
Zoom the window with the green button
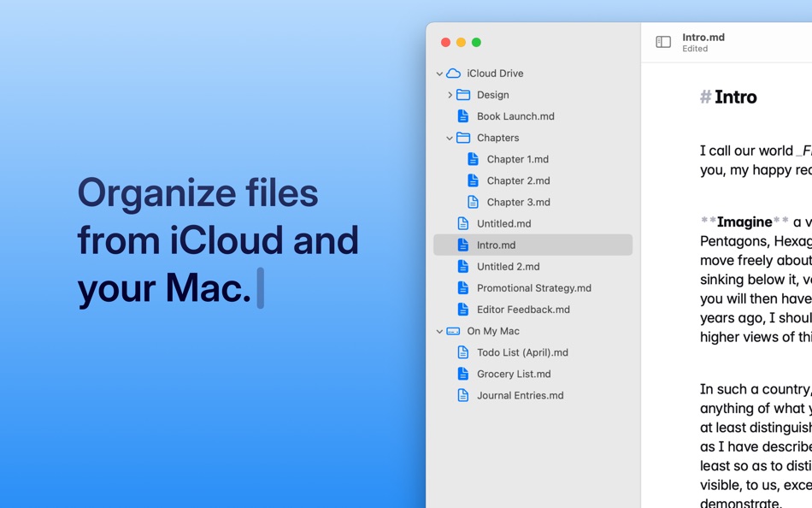(x=476, y=43)
